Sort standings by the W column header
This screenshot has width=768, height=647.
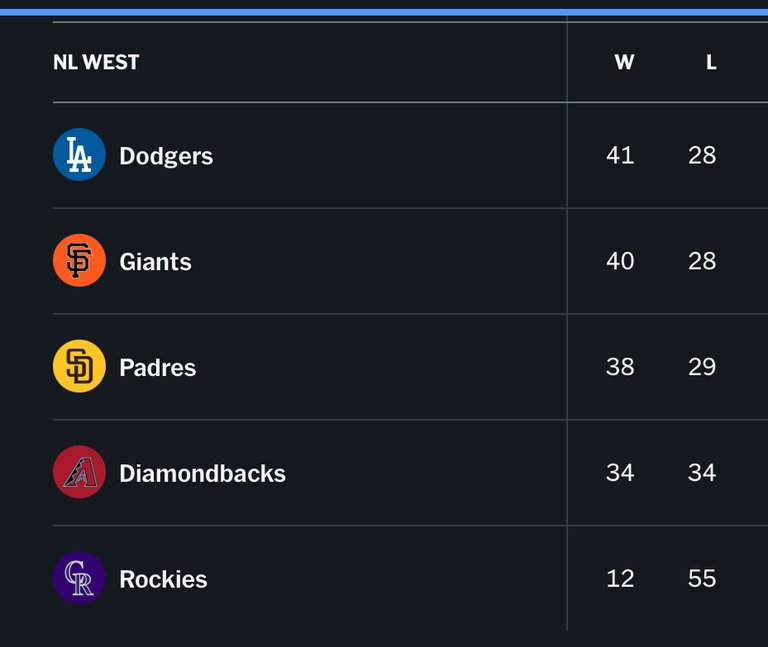[624, 62]
